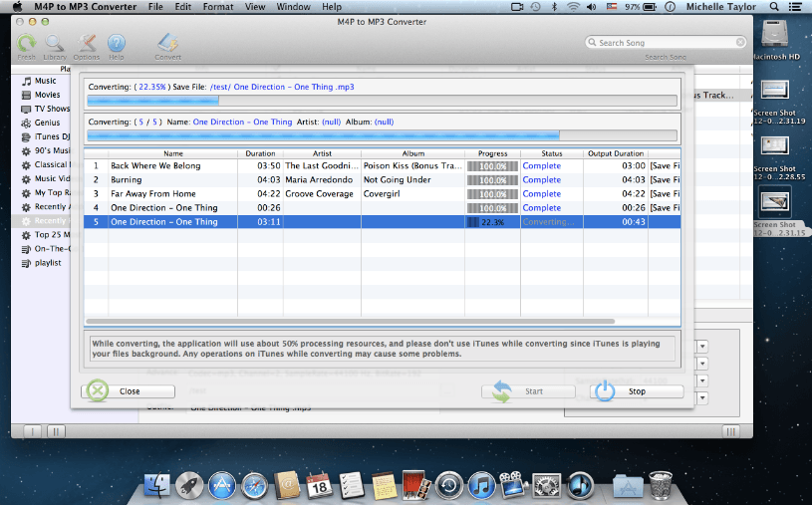Screen dimensions: 812x505
Task: Click the volume icon in the menu bar
Action: 591,7
